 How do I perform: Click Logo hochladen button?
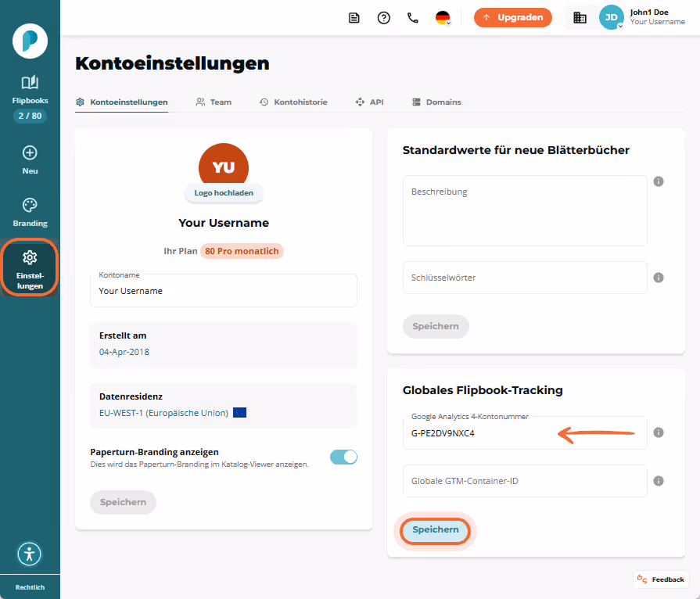224,193
